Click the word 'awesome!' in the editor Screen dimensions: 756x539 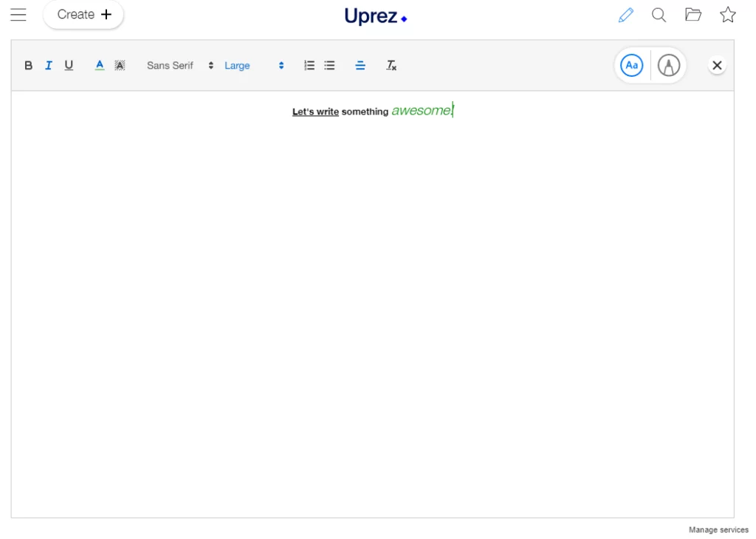coord(422,111)
